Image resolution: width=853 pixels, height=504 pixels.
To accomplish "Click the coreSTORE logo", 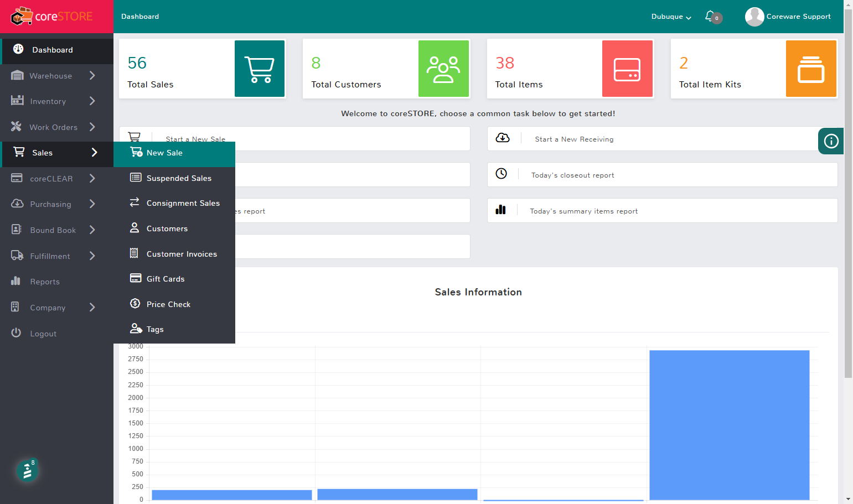I will coord(52,17).
